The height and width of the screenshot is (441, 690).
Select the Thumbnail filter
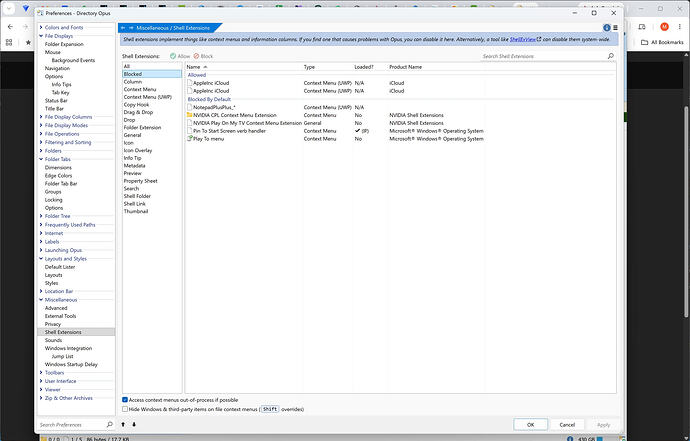152,211
